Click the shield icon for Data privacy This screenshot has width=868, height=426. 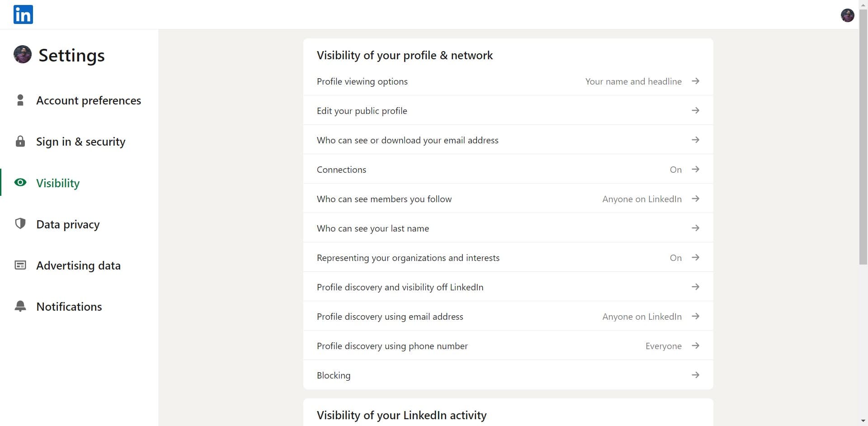(20, 224)
